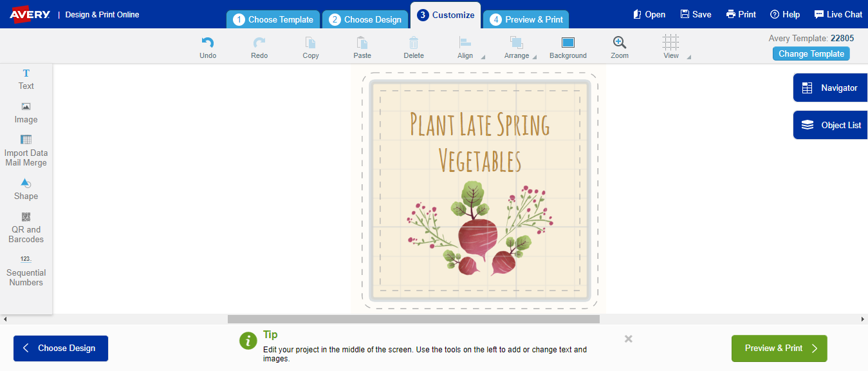This screenshot has height=371, width=868.
Task: Click the blue Choose Design back button
Action: pos(60,348)
